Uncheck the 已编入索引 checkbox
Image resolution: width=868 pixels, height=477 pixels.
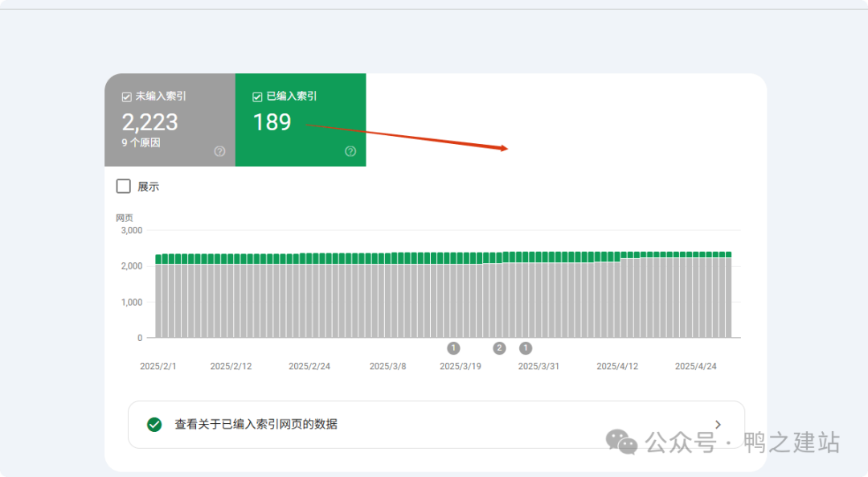(257, 96)
